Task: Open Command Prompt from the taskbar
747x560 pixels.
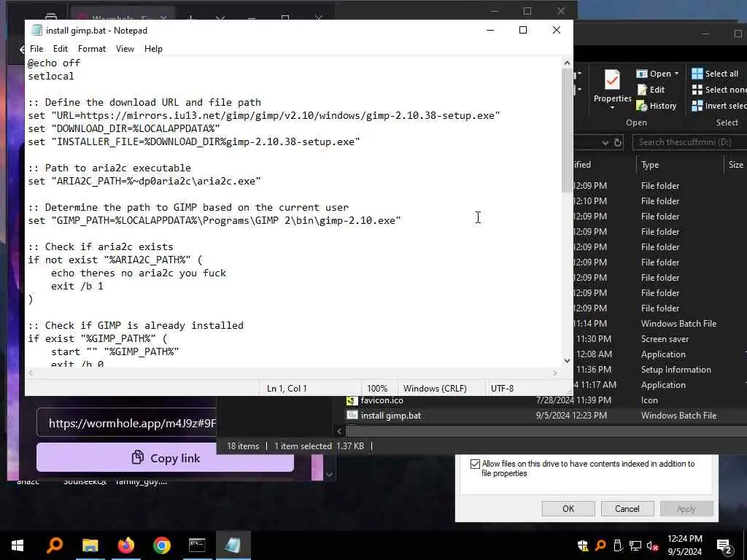Action: (x=197, y=545)
